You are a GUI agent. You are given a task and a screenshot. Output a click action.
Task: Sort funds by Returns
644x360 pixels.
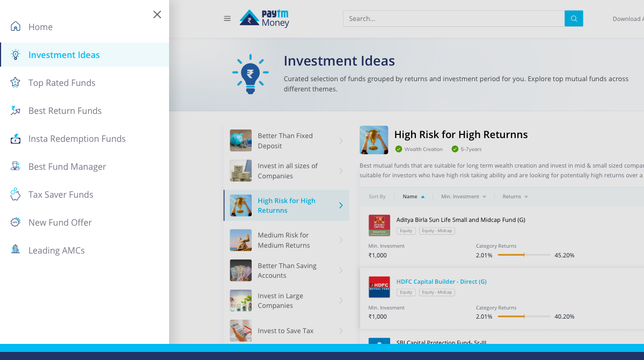[515, 197]
